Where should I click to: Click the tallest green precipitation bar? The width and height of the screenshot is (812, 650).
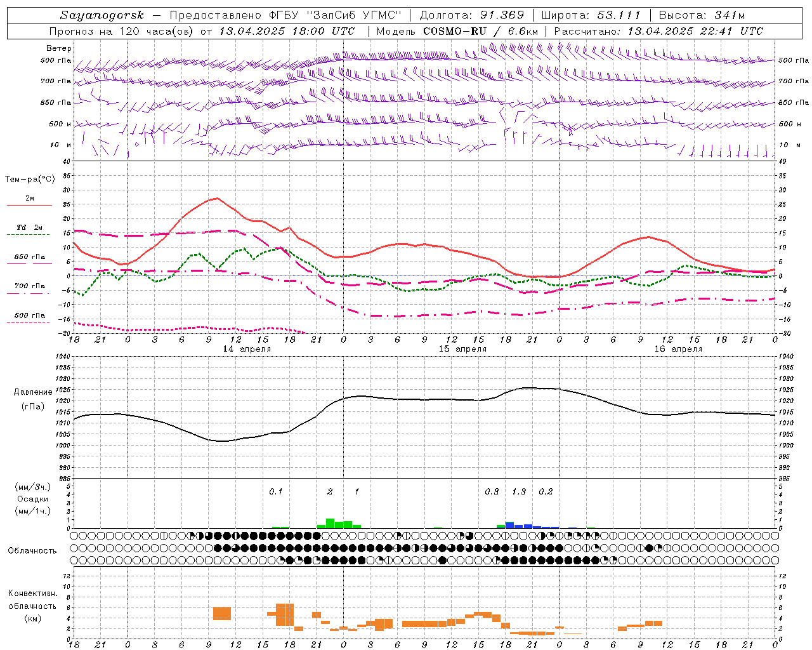330,524
